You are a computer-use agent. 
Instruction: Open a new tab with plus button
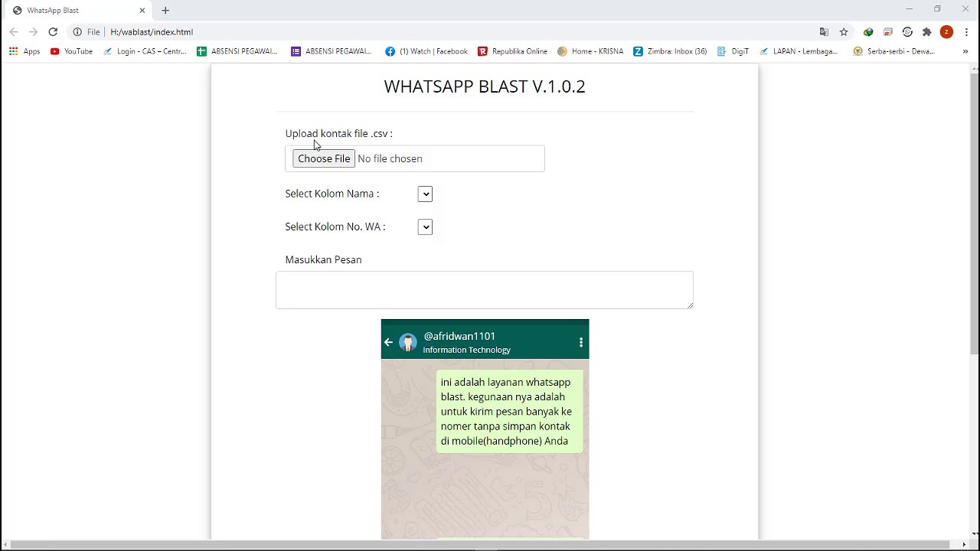point(165,11)
